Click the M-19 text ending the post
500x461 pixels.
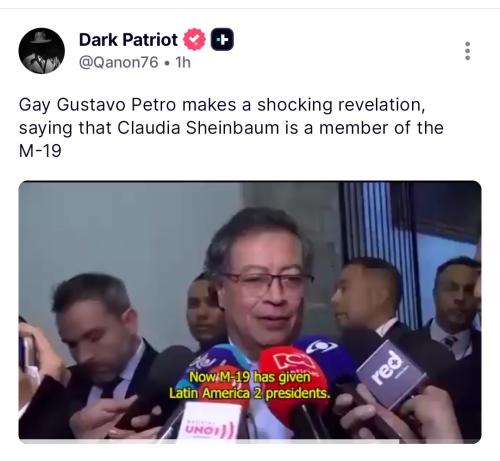click(40, 151)
